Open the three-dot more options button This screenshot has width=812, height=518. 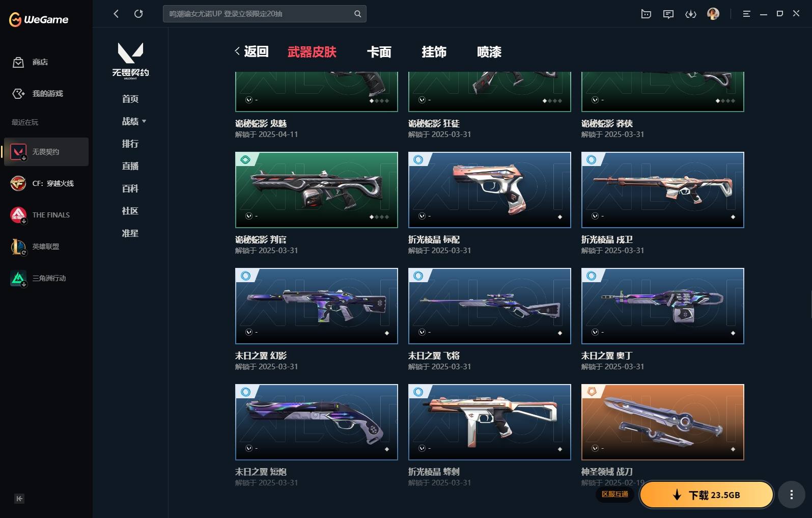(791, 495)
